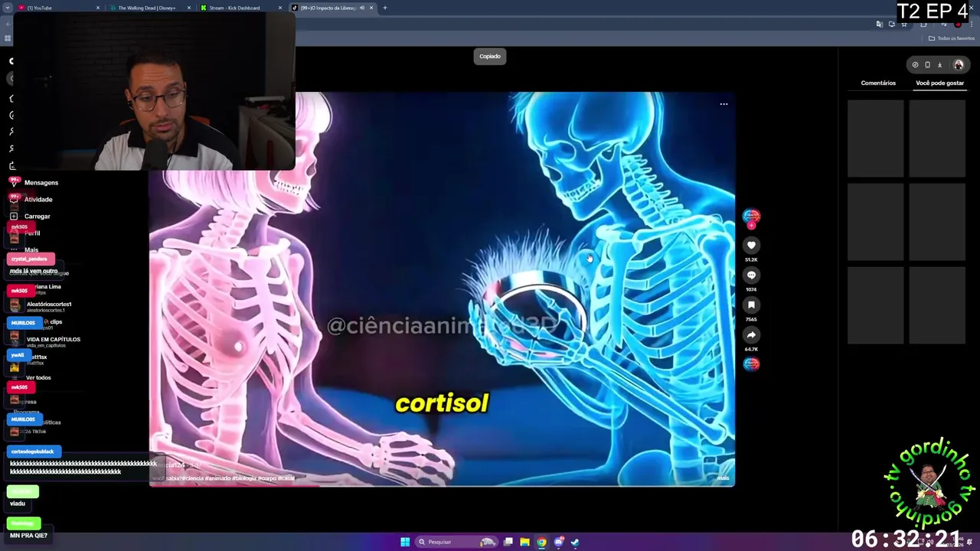Open the tab search dropdown arrow
Viewport: 980px width, 551px height.
[6, 8]
